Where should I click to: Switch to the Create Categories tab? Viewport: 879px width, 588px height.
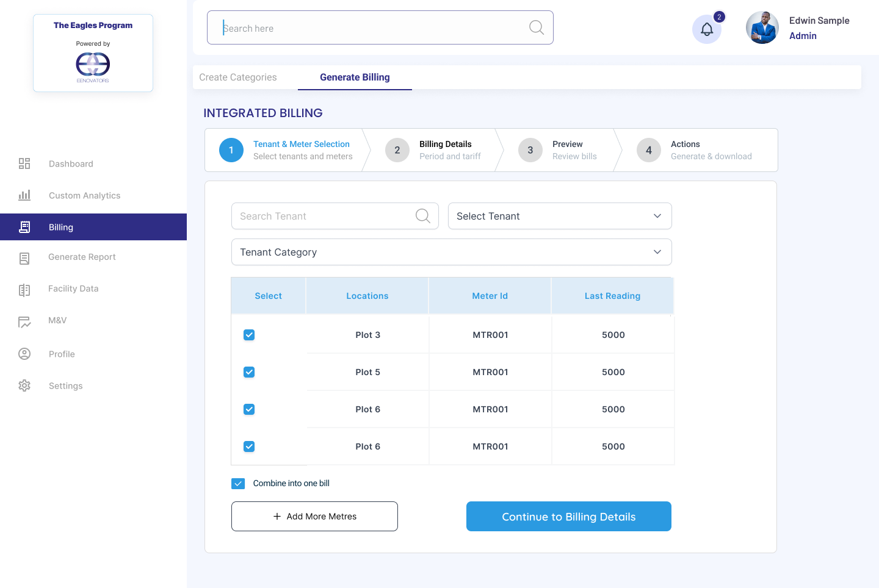[x=238, y=77]
